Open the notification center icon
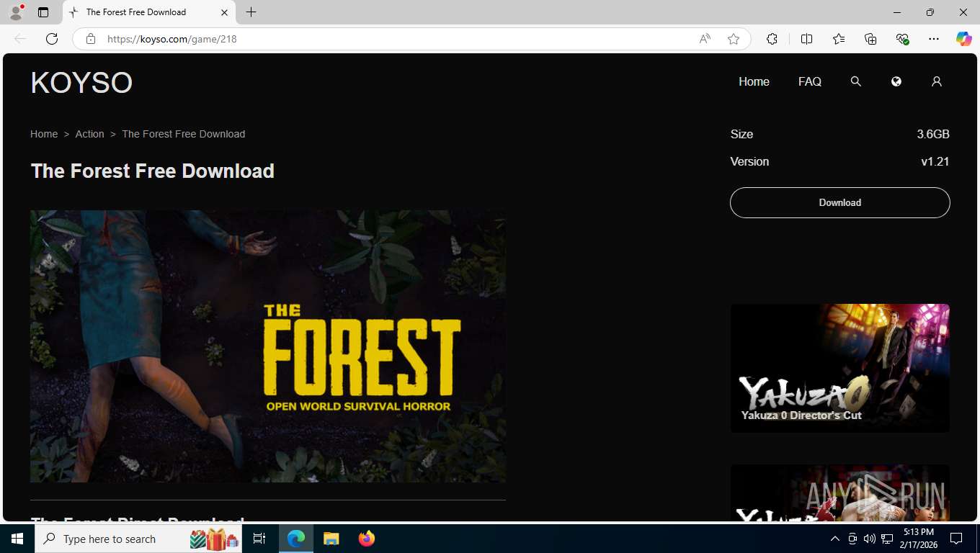Screen dimensions: 980x553 pyautogui.click(x=956, y=539)
